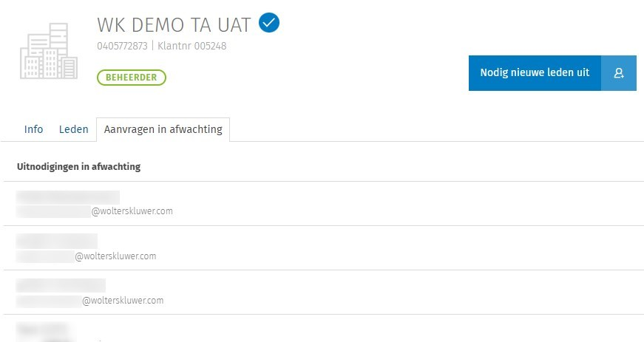Click the company number 0405772873
Screen dimensions: 644x342
point(122,46)
